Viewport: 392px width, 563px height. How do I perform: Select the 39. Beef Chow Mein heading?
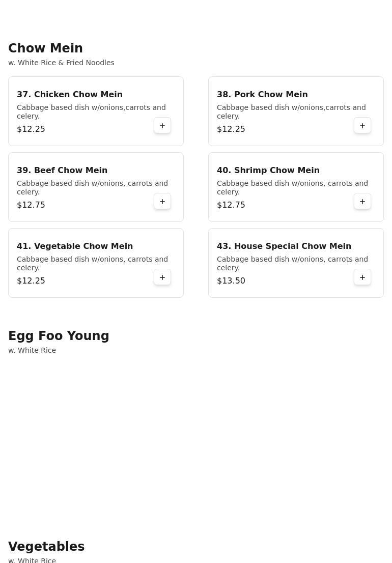(62, 170)
